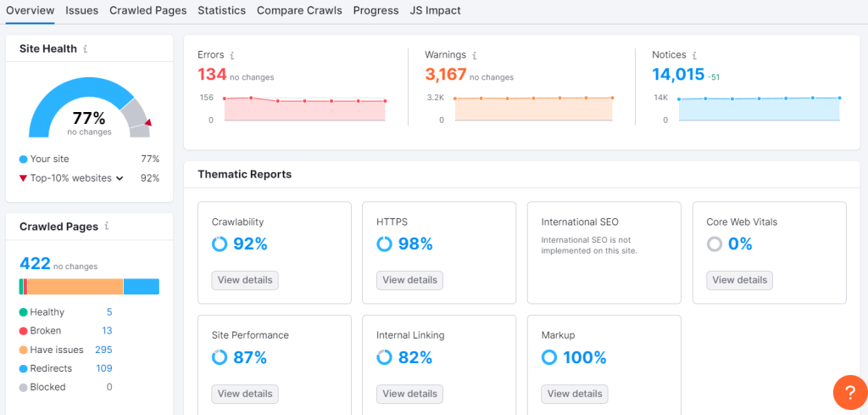Viewport: 868px width, 415px height.
Task: Open the Compare Crawls tab
Action: point(299,10)
